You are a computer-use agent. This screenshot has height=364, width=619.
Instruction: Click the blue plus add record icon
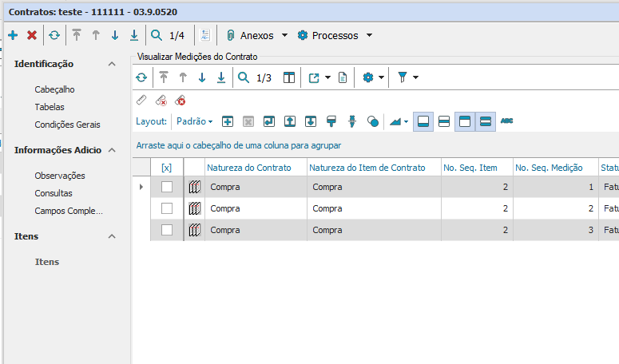click(x=13, y=35)
